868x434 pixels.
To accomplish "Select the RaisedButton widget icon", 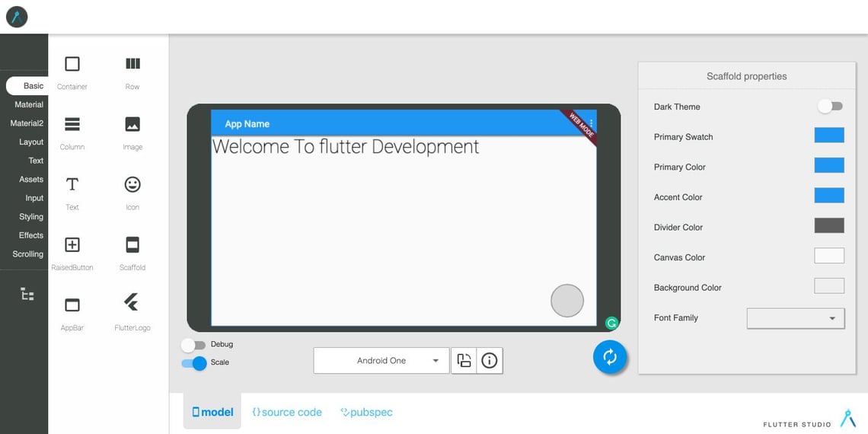I will click(72, 244).
